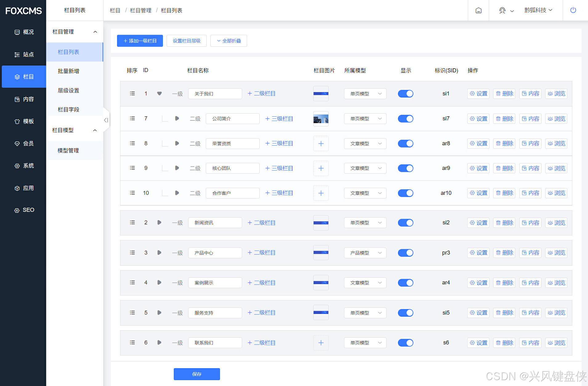588x386 pixels.
Task: Turn off display switch for 合作客户
Action: point(405,193)
